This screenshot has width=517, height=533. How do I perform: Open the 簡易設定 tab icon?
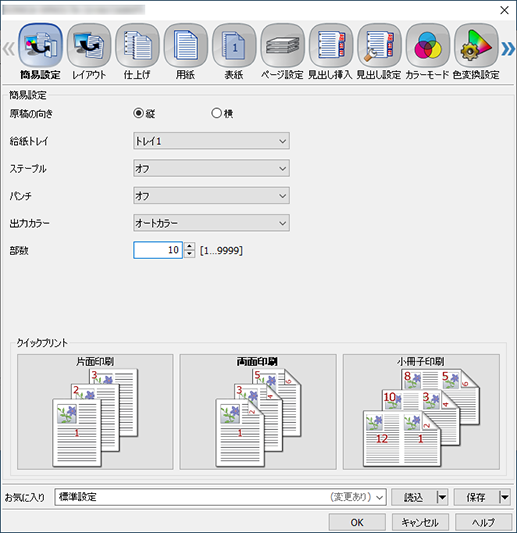click(x=40, y=45)
